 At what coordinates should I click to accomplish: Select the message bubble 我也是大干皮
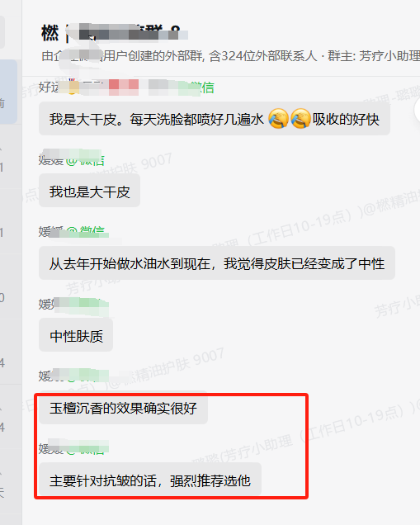89,192
